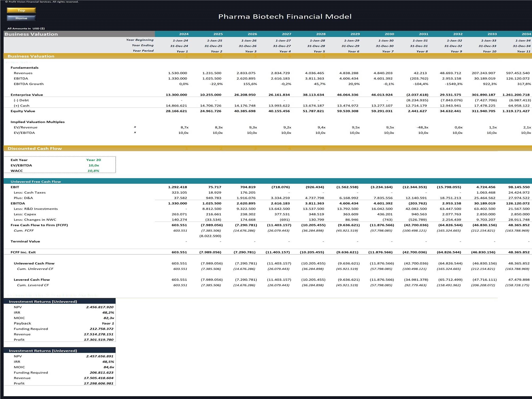The width and height of the screenshot is (532, 399).
Task: Click Profit value 17.298.606.981
Action: (99, 383)
